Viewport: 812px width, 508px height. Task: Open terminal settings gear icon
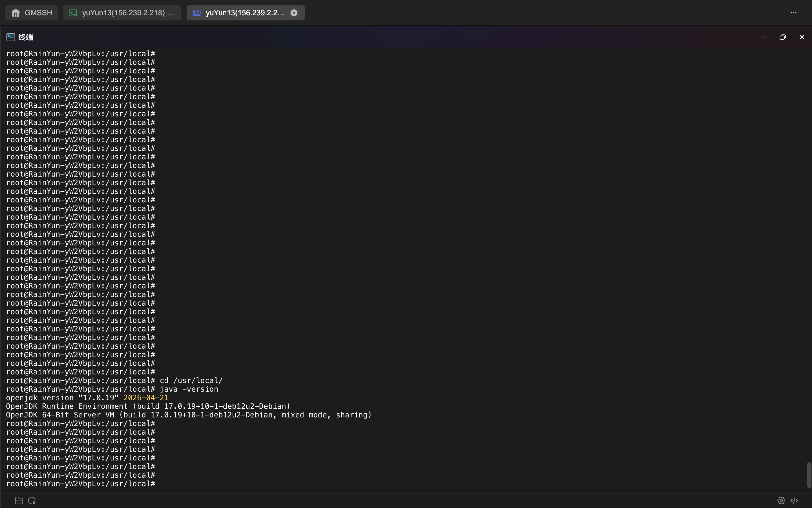pyautogui.click(x=781, y=500)
